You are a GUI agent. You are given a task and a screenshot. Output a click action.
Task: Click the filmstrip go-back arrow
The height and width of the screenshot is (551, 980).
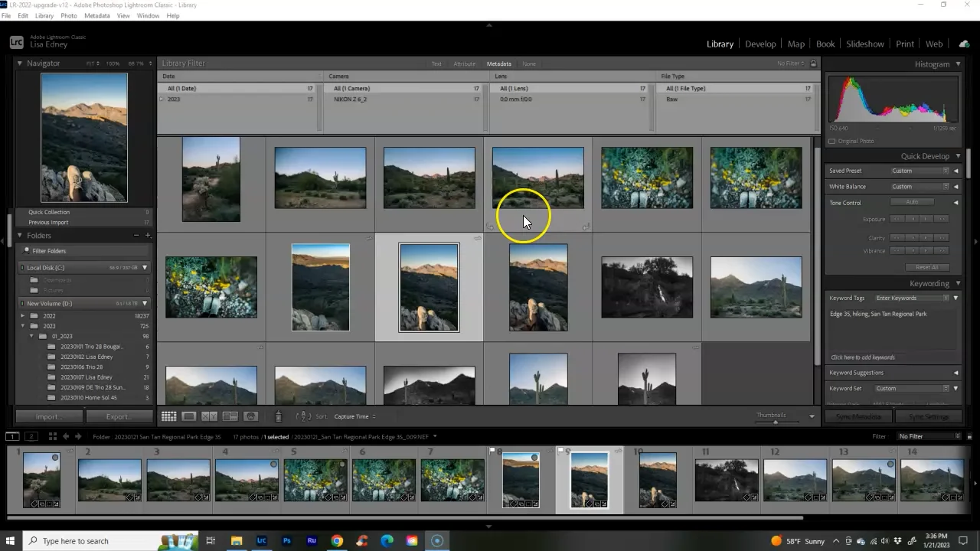tap(66, 436)
